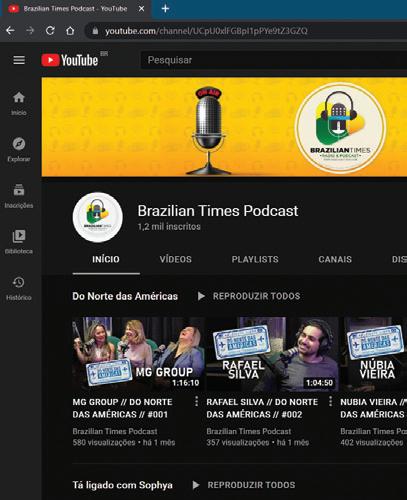This screenshot has width=407, height=500.
Task: Go to Início in sidebar
Action: pos(19,103)
